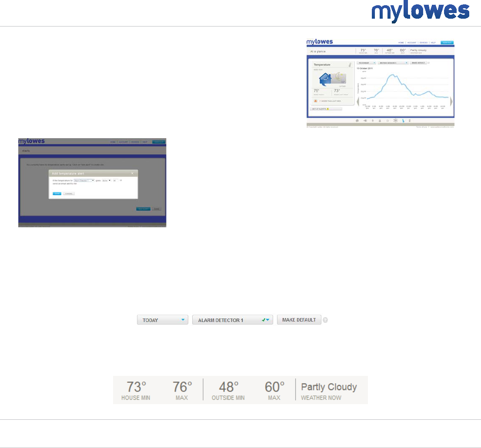Screen dimensions: 481x448
Task: Click the orange warmer-than-last-week arrow icon
Action: (315, 101)
